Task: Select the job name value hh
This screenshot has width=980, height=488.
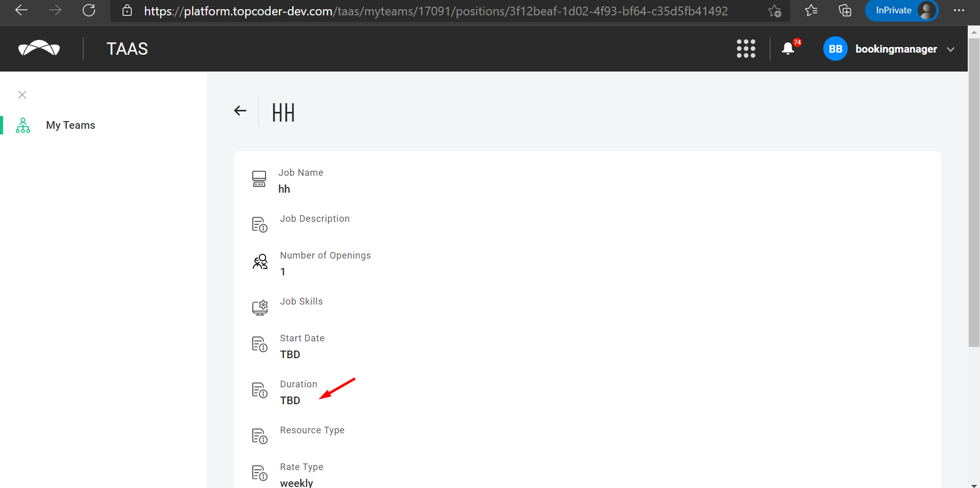Action: coord(284,189)
